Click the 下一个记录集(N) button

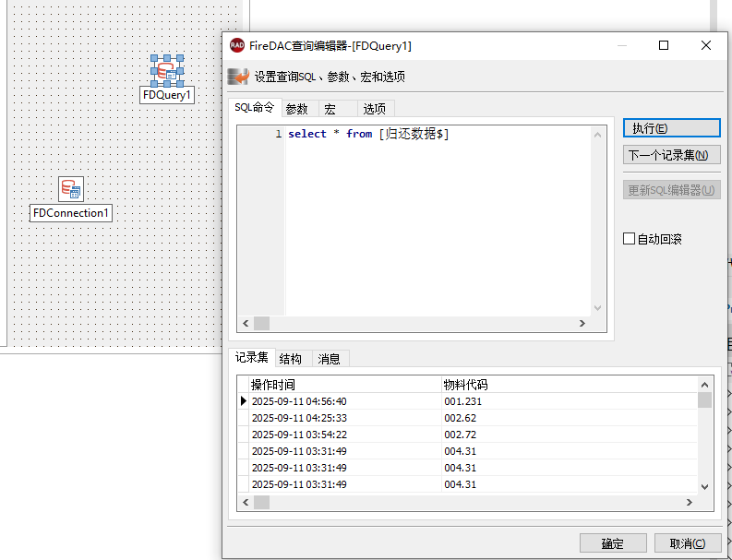click(672, 155)
